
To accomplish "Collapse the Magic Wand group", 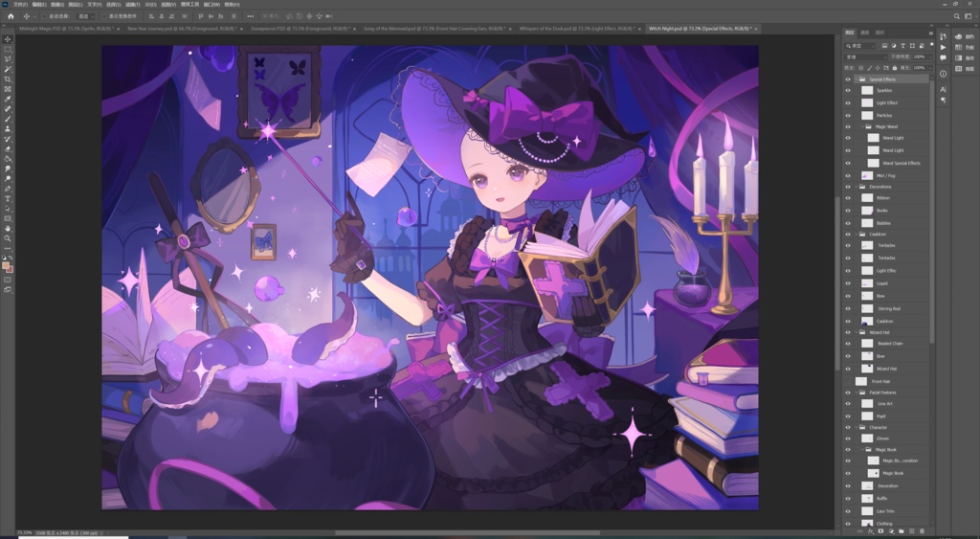I will tap(862, 126).
